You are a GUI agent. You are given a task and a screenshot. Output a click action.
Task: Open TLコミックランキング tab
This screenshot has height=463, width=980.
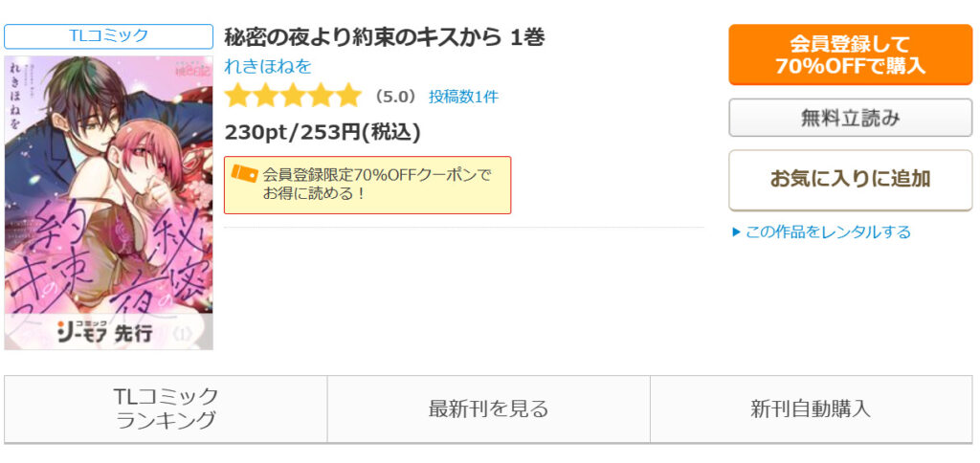point(167,408)
